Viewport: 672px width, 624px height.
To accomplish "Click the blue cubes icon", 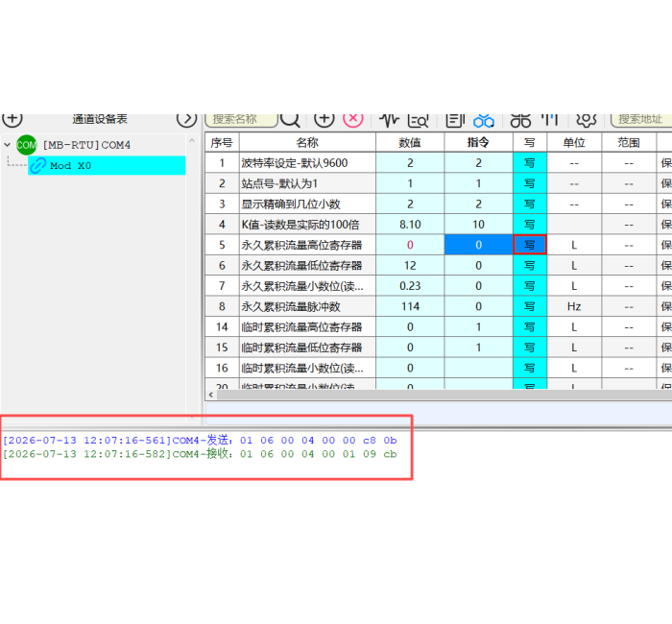I will pos(484,121).
